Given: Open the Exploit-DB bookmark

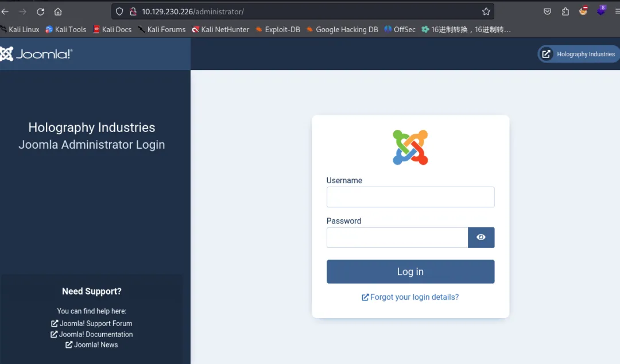Looking at the screenshot, I should [278, 30].
